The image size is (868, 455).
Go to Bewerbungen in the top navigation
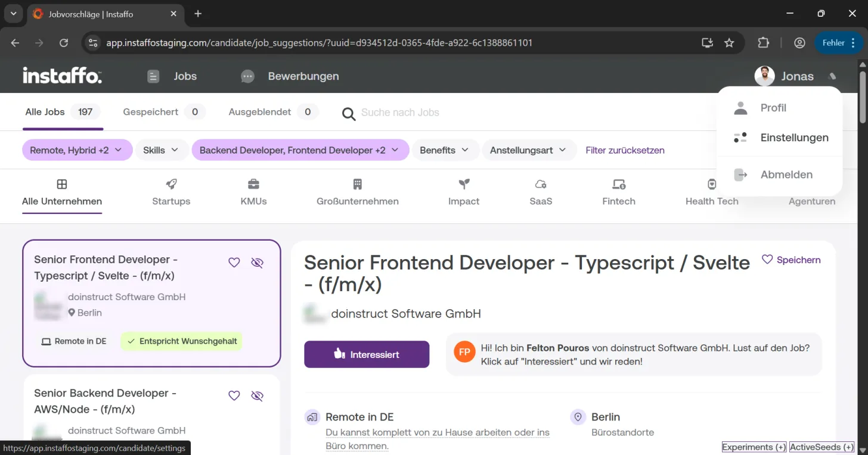[290, 76]
